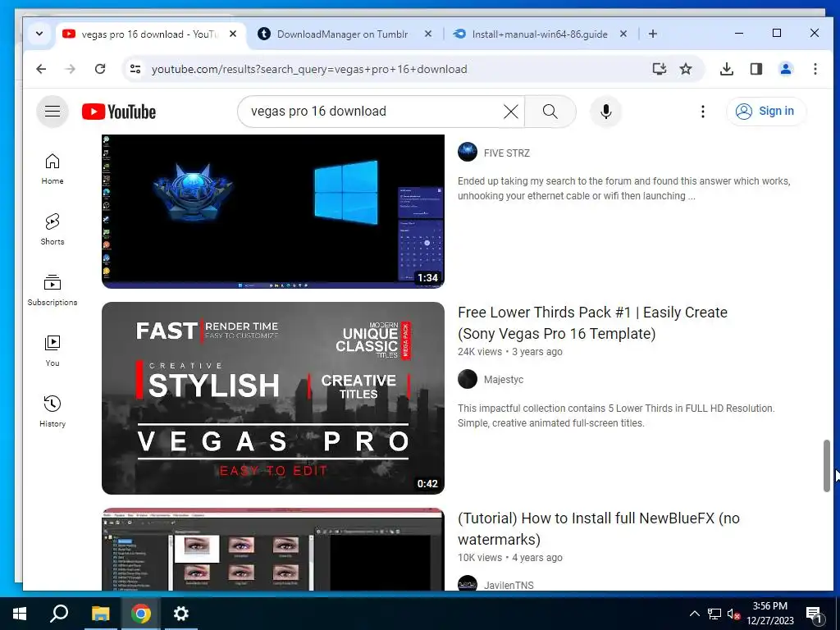Image resolution: width=840 pixels, height=630 pixels.
Task: Expand the tab search dropdown
Action: click(39, 34)
